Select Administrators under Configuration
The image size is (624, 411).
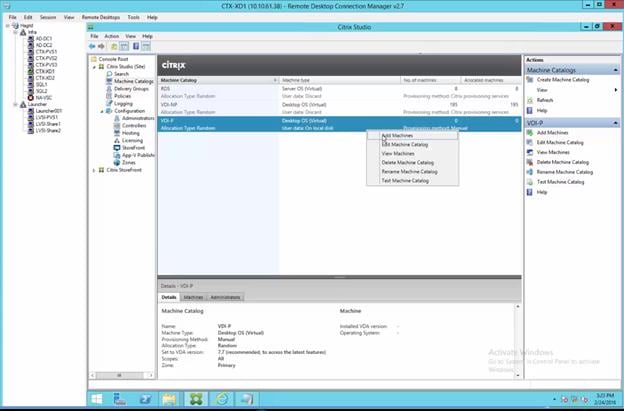click(138, 118)
